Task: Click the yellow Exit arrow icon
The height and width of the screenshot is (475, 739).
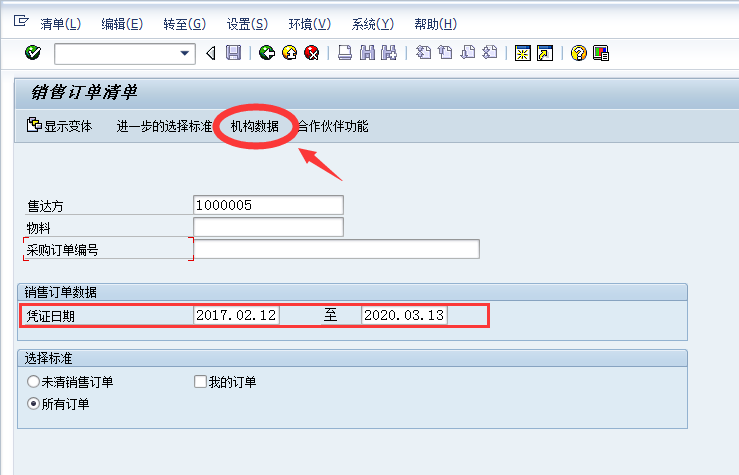Action: (x=289, y=53)
